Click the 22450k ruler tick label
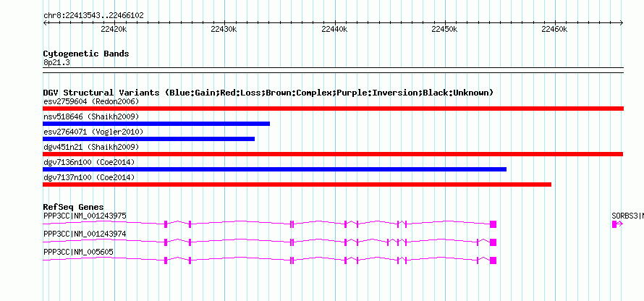This screenshot has height=301, width=644. click(x=444, y=29)
